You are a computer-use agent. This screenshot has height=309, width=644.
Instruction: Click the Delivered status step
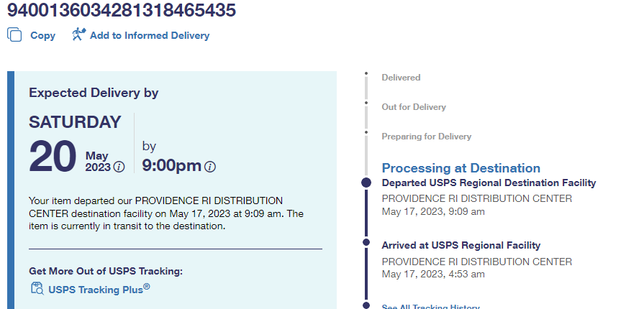[x=401, y=78]
